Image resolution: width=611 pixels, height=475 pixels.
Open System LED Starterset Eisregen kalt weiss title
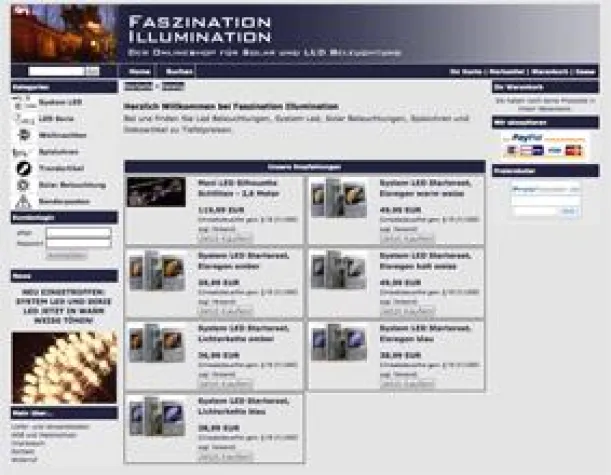[x=426, y=261]
